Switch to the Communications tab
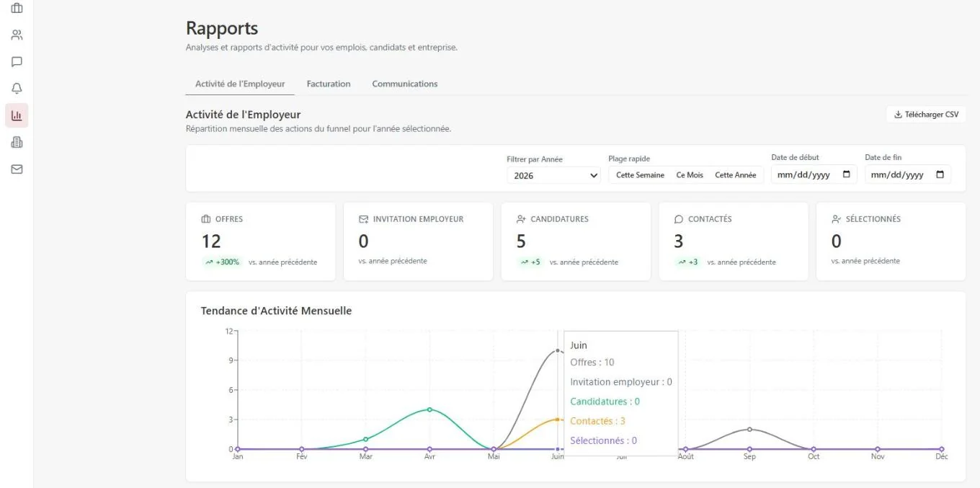The height and width of the screenshot is (488, 980). point(405,84)
